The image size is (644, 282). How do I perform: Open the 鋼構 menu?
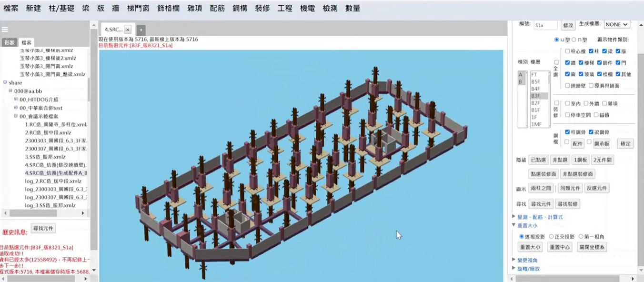(240, 8)
